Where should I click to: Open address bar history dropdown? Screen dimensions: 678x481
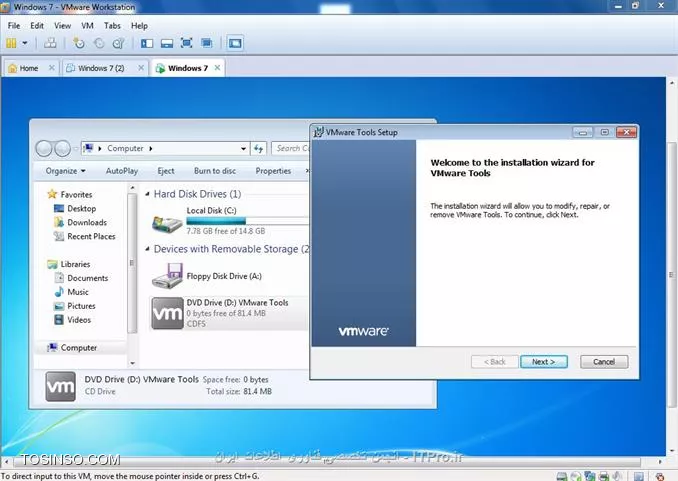[x=243, y=148]
